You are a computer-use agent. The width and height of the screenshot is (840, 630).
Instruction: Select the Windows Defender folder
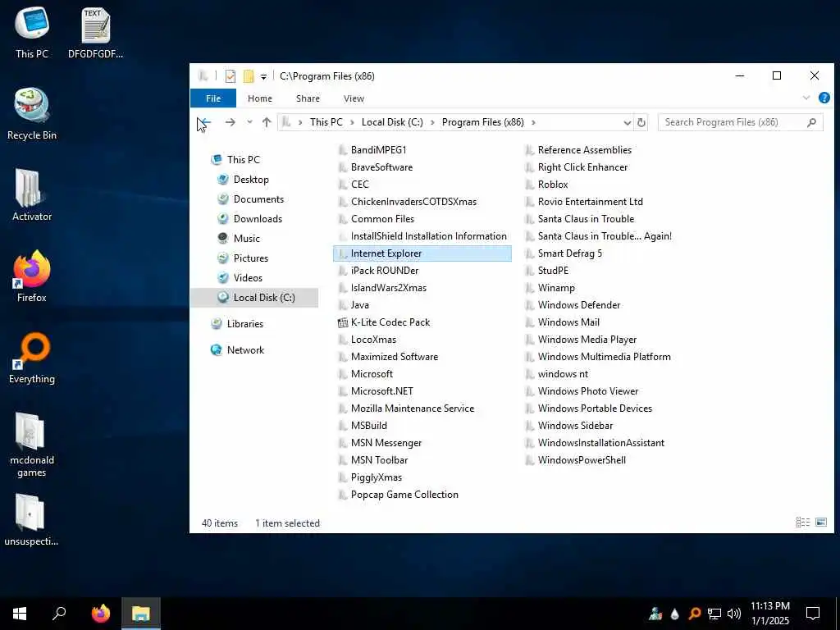pyautogui.click(x=573, y=305)
